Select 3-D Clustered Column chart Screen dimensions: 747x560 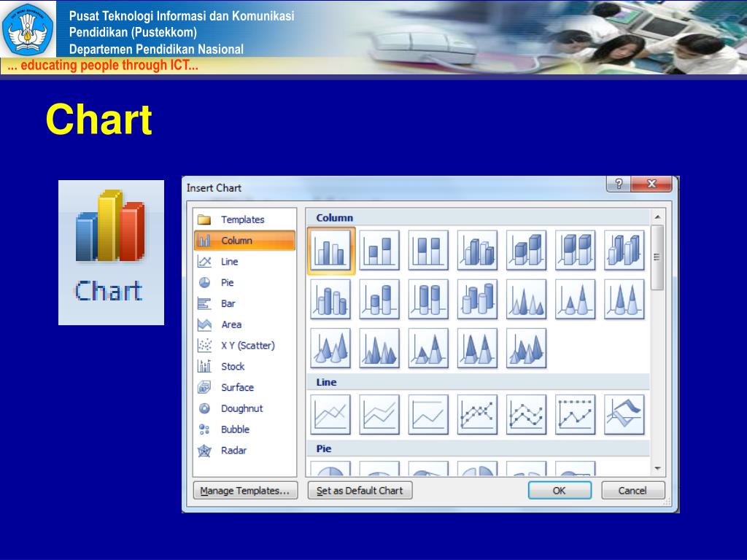pos(477,251)
